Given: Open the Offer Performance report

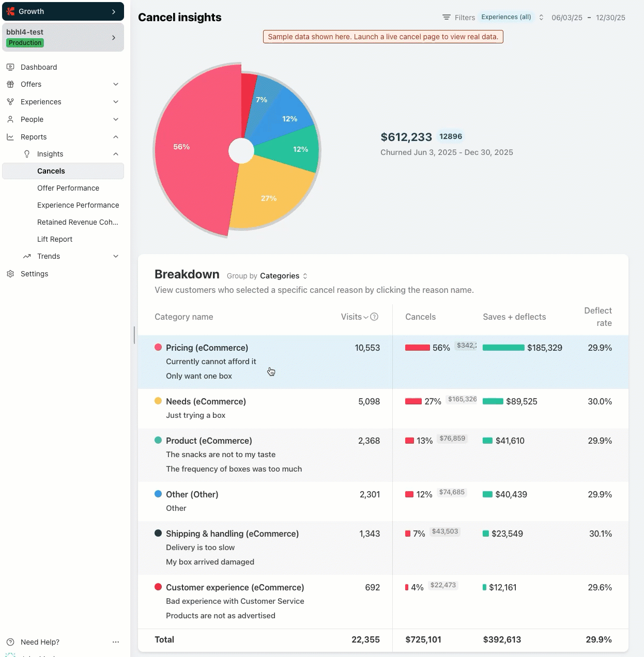Looking at the screenshot, I should coord(68,188).
